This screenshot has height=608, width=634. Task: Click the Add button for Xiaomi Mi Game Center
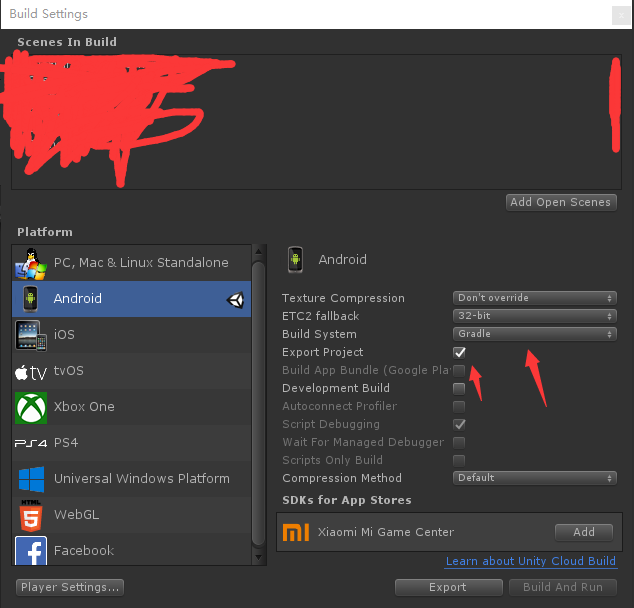(584, 532)
